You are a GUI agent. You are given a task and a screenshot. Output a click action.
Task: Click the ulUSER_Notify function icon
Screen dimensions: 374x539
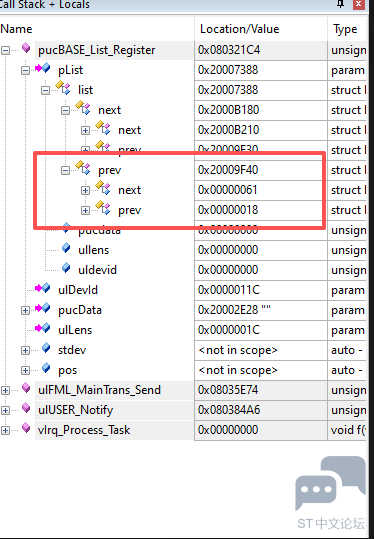(x=26, y=408)
